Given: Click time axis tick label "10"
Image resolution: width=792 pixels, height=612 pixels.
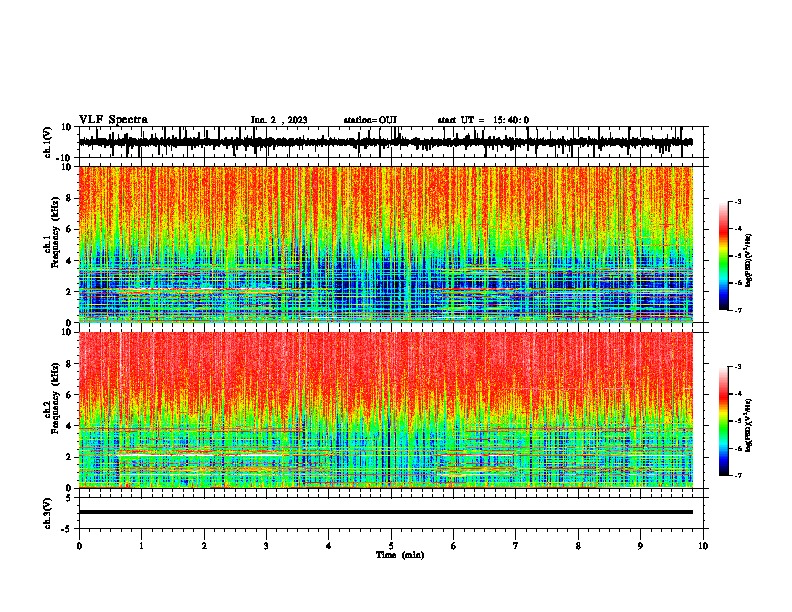Looking at the screenshot, I should pos(703,546).
